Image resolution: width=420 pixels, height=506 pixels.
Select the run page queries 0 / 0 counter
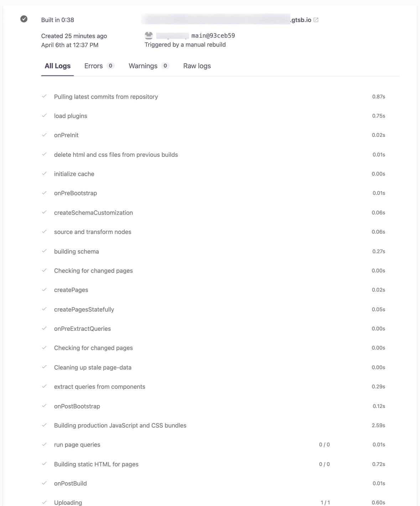(x=324, y=444)
